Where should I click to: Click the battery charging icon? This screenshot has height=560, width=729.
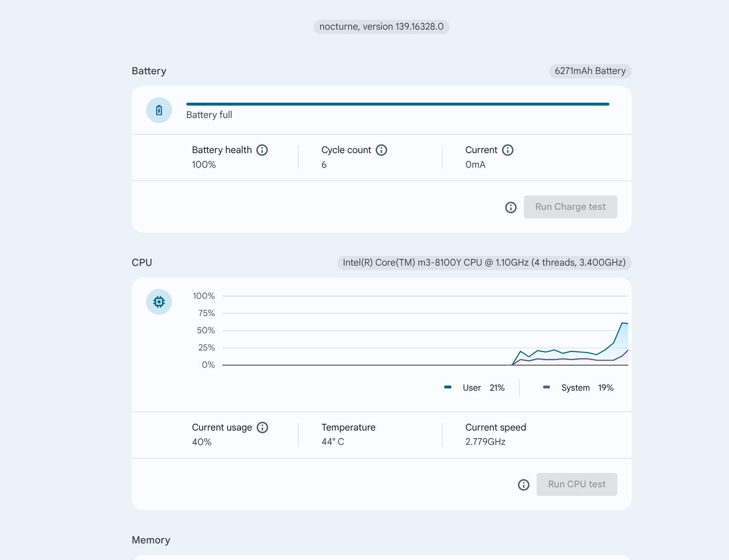click(x=159, y=110)
